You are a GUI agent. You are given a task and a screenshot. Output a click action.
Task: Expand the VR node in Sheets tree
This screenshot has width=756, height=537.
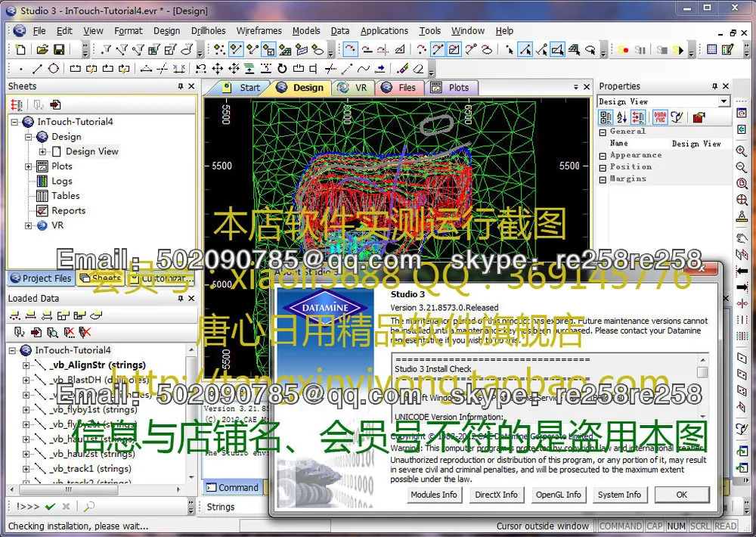(x=28, y=225)
